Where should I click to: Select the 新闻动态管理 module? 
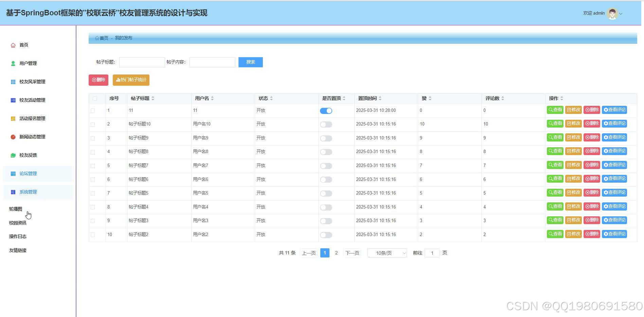click(x=33, y=137)
